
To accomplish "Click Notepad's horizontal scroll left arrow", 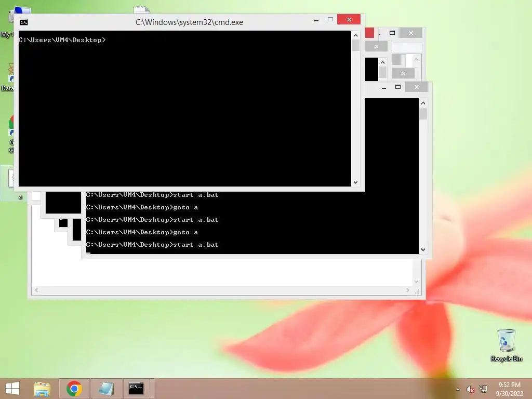I will [36, 290].
